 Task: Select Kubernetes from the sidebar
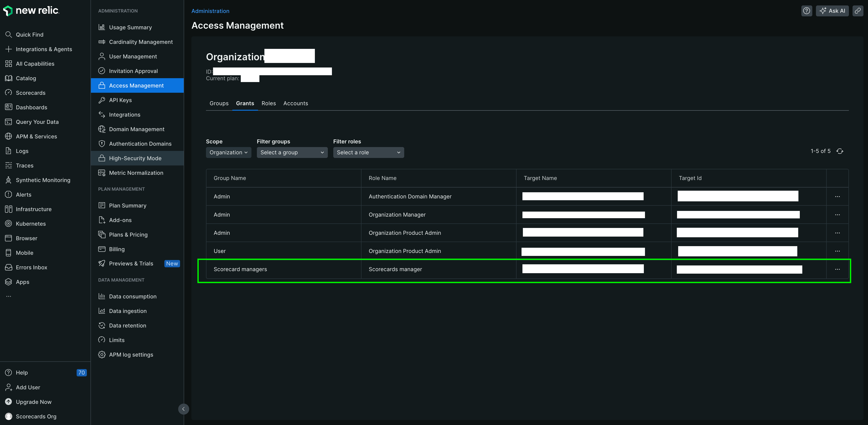[x=31, y=223]
